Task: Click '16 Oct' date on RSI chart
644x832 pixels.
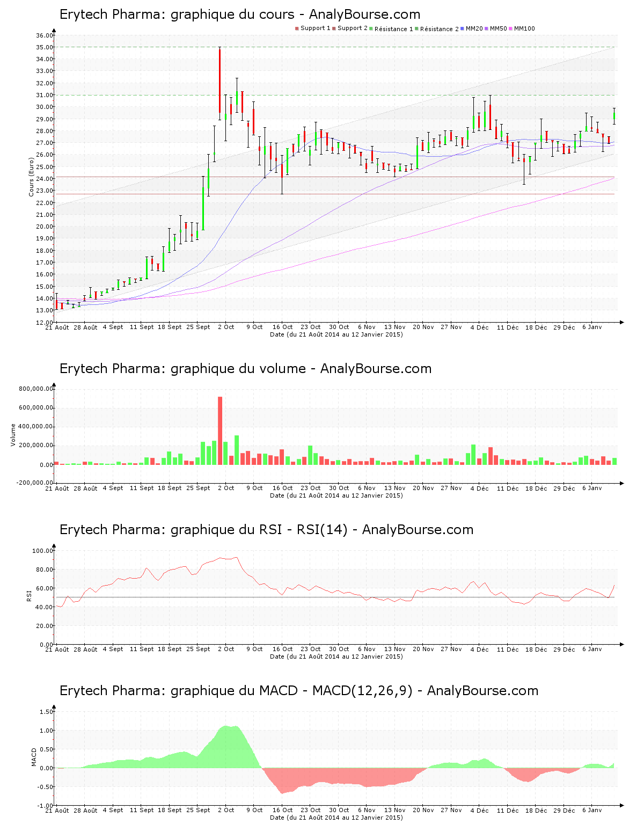Action: coord(282,649)
